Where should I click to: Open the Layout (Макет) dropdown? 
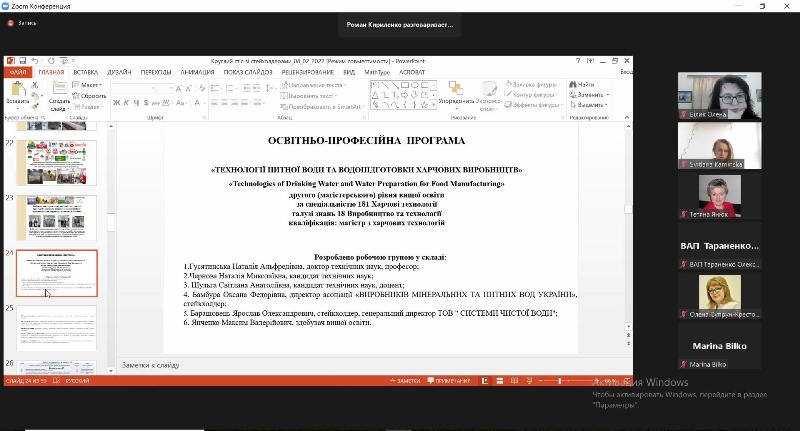pos(87,85)
